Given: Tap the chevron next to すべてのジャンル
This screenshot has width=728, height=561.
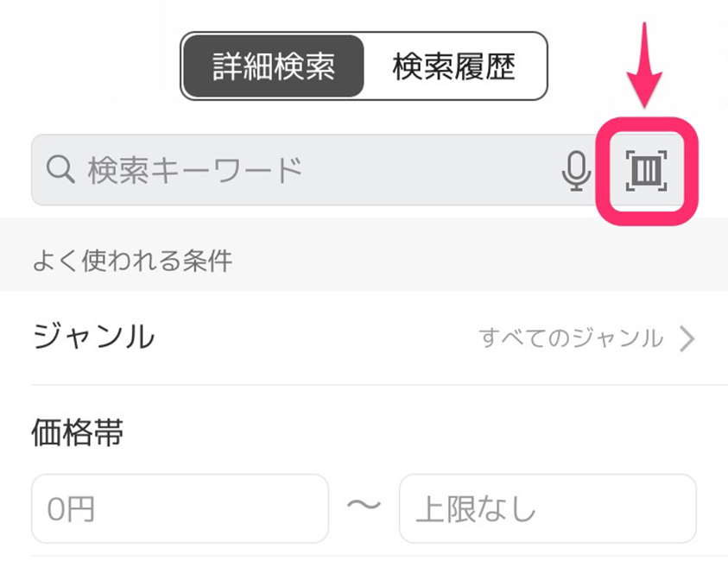Looking at the screenshot, I should click(x=687, y=338).
